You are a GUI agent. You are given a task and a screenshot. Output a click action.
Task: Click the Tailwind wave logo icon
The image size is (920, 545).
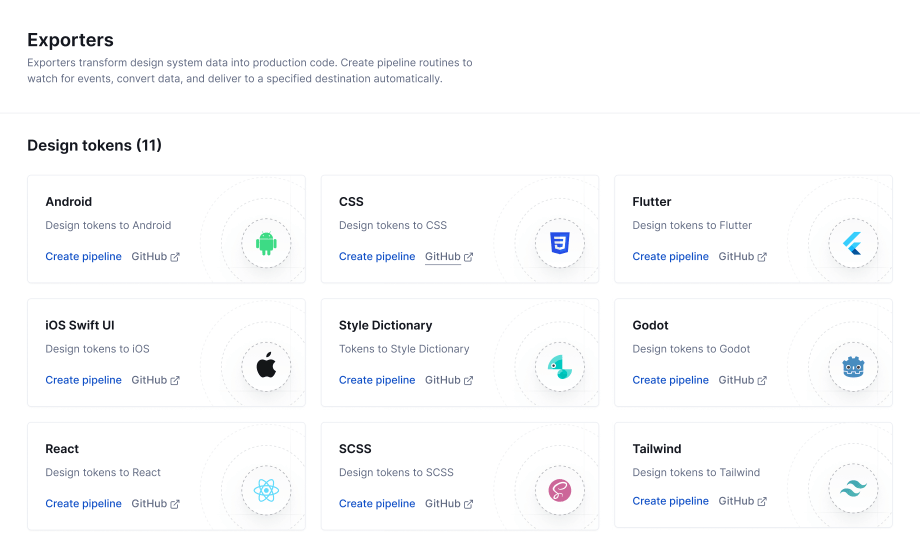point(853,488)
